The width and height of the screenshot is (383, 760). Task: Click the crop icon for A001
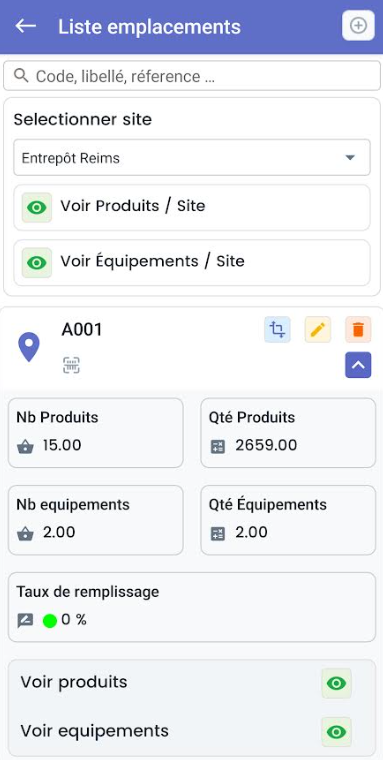(x=277, y=330)
